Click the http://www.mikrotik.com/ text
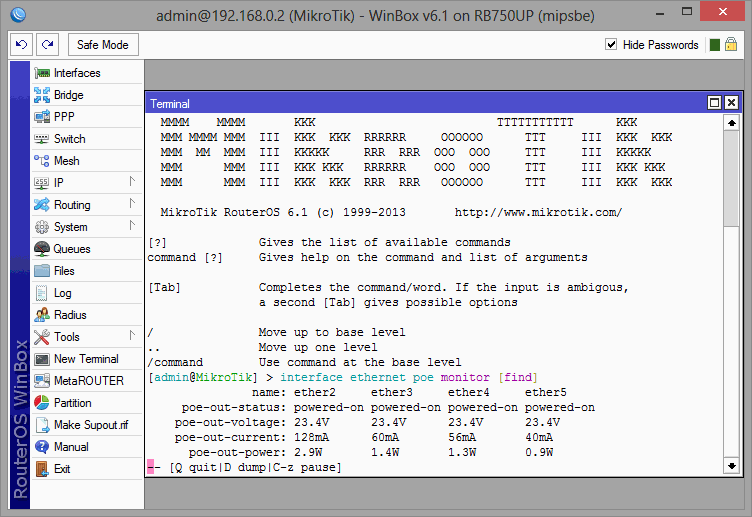Image resolution: width=752 pixels, height=517 pixels. [538, 212]
